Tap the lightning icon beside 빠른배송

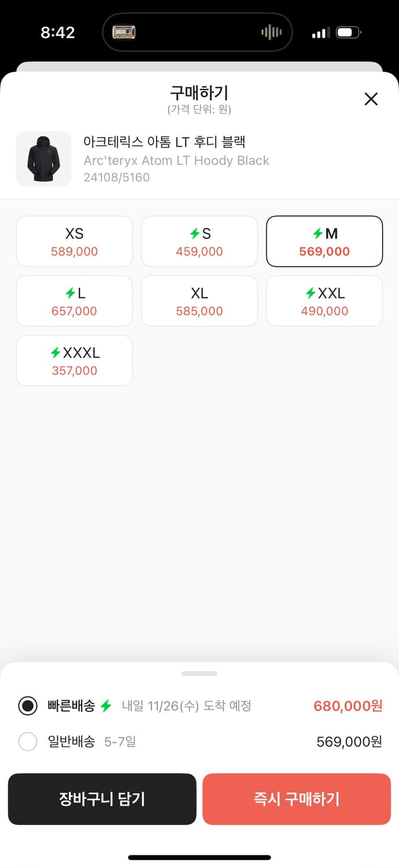[106, 706]
